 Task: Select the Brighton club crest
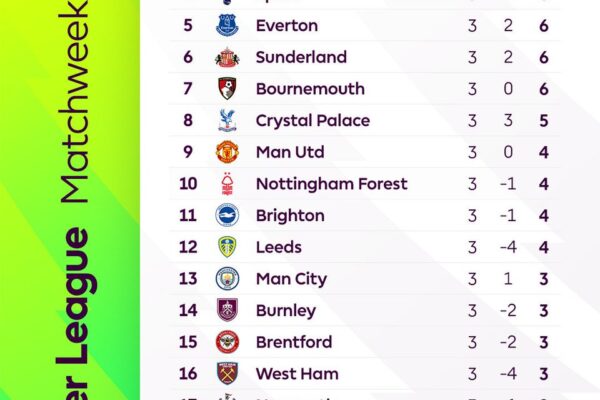228,215
